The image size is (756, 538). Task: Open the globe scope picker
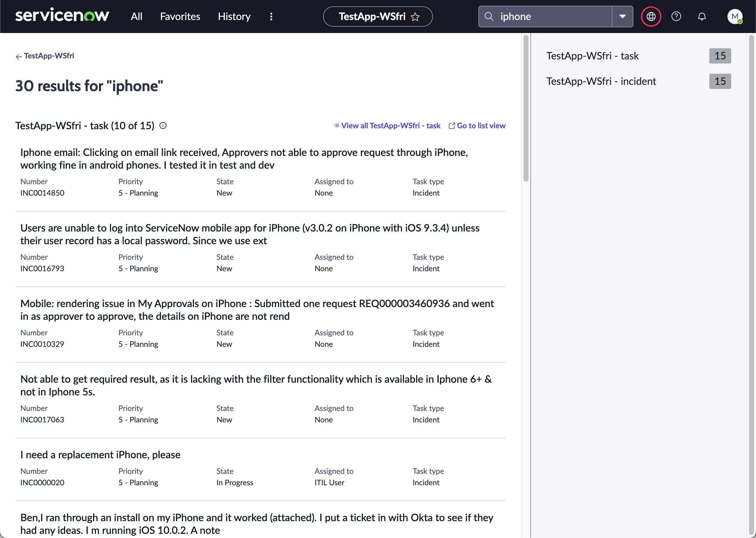point(651,16)
